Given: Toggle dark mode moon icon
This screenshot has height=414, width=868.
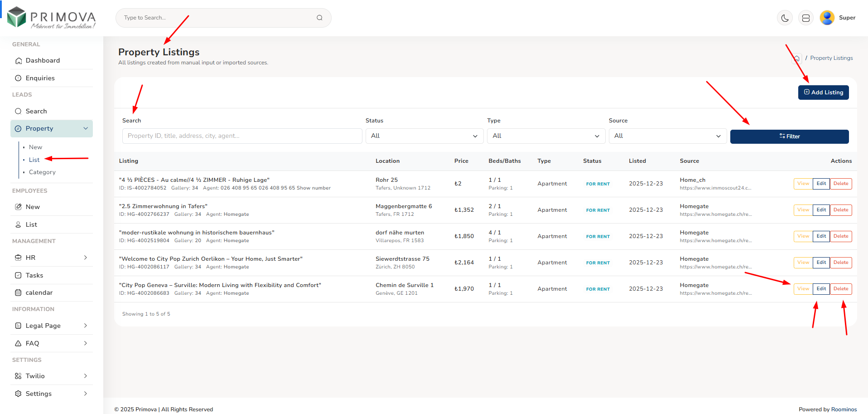Looking at the screenshot, I should [x=785, y=18].
